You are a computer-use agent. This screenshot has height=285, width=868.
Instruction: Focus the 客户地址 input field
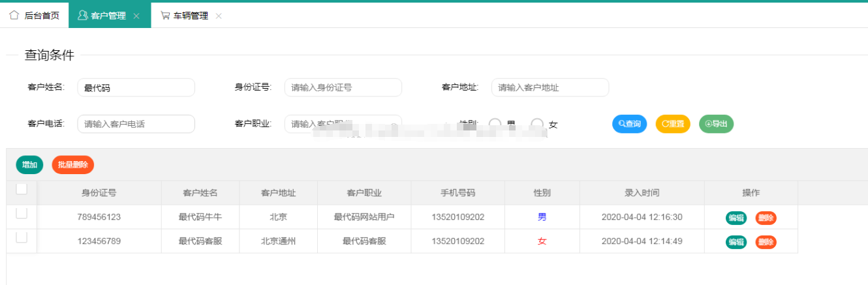pos(550,87)
